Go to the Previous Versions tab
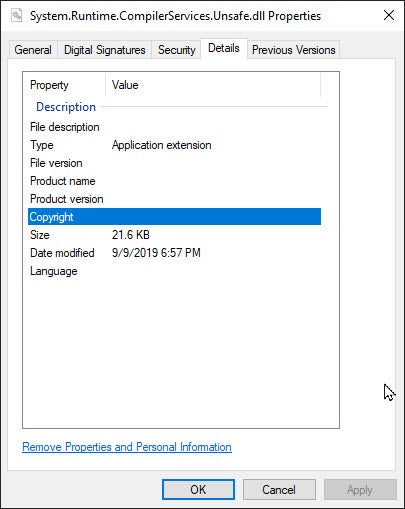The width and height of the screenshot is (405, 509). 294,50
